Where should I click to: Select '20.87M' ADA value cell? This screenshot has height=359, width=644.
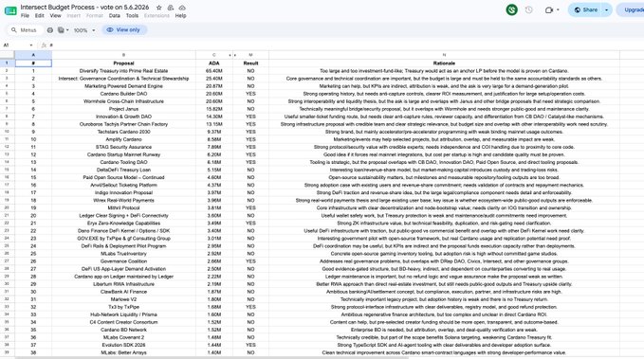[214, 86]
